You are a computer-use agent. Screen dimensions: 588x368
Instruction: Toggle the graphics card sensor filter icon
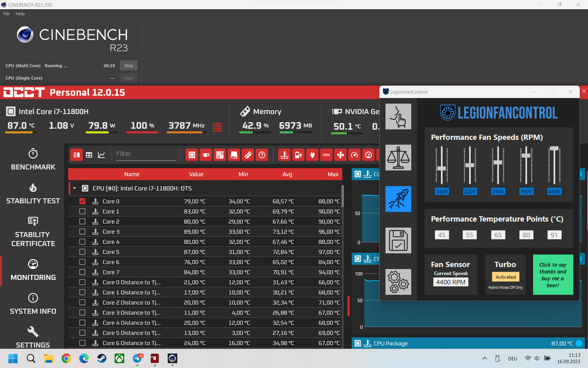[206, 155]
